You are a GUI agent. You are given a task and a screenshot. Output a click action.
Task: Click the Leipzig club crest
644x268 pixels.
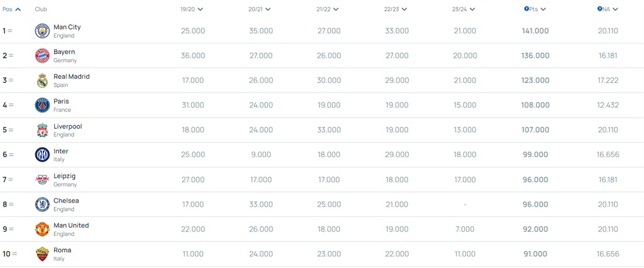coord(42,180)
